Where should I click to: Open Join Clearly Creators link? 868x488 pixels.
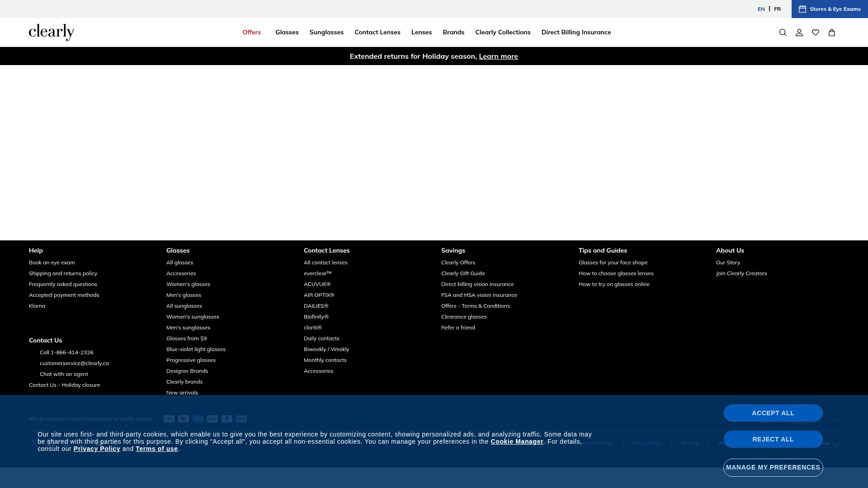(741, 273)
